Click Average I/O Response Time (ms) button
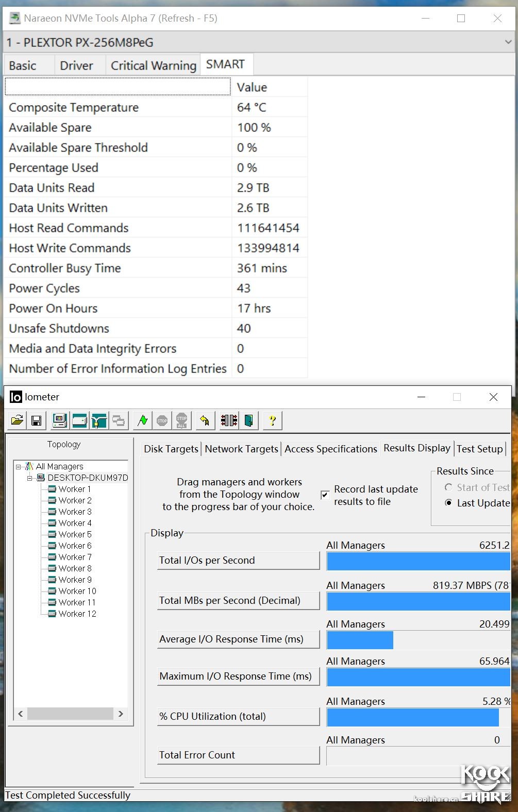This screenshot has height=812, width=518. [239, 639]
